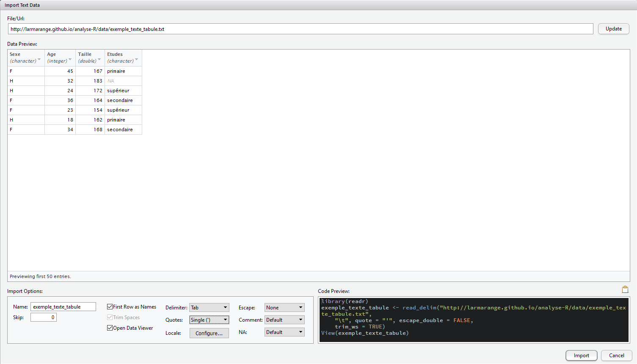Click the Import button
Screen dimensions: 637x364
point(582,356)
